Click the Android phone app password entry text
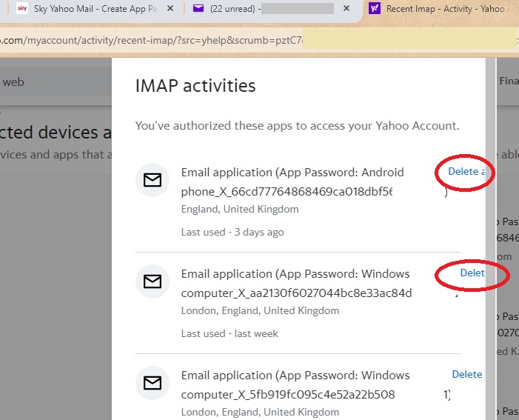 tap(292, 181)
